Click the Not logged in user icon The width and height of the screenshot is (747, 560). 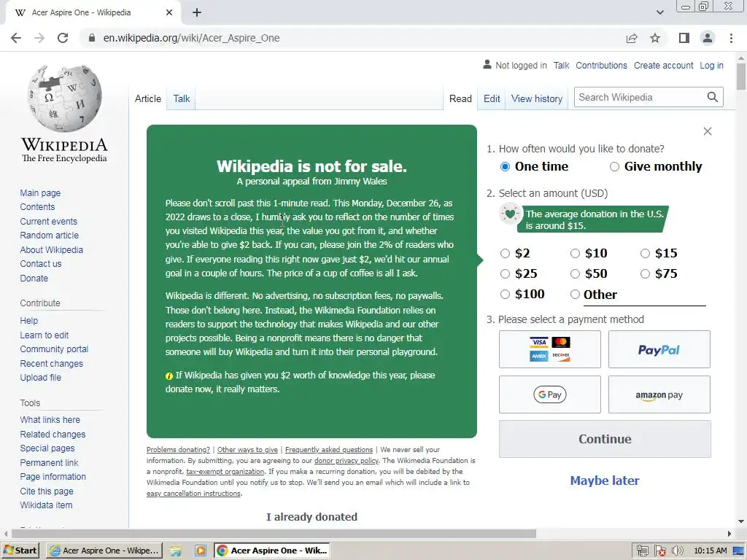point(487,64)
